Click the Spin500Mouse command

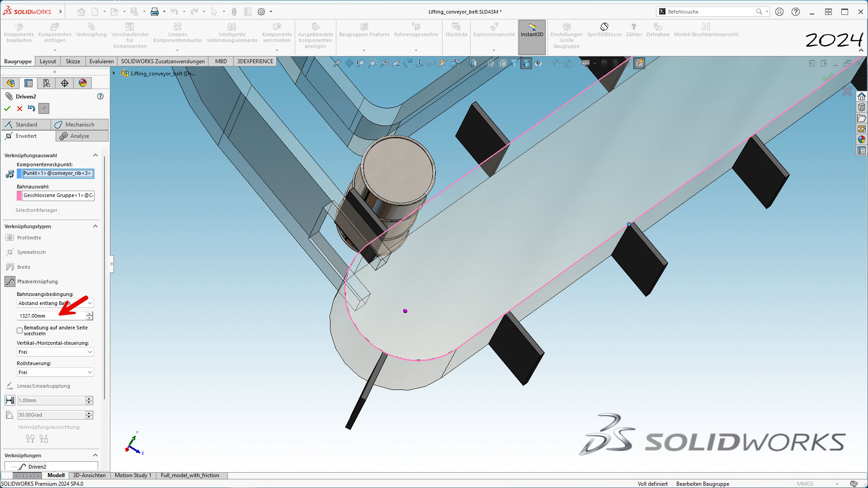(604, 30)
